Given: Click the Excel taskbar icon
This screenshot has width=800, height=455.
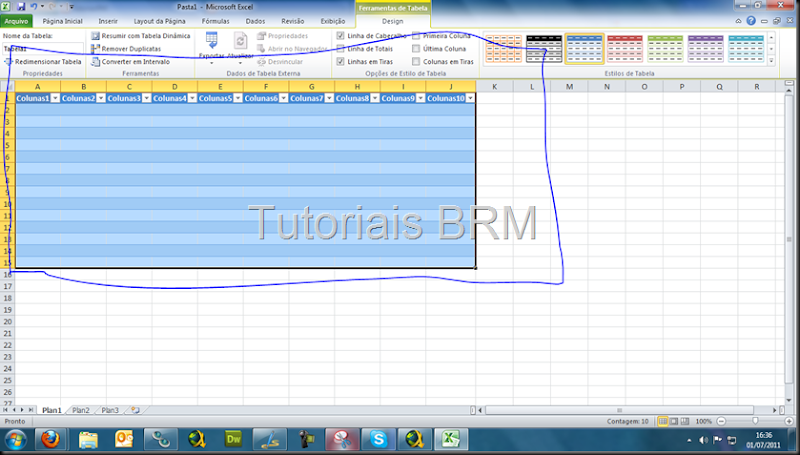Looking at the screenshot, I should [x=451, y=439].
